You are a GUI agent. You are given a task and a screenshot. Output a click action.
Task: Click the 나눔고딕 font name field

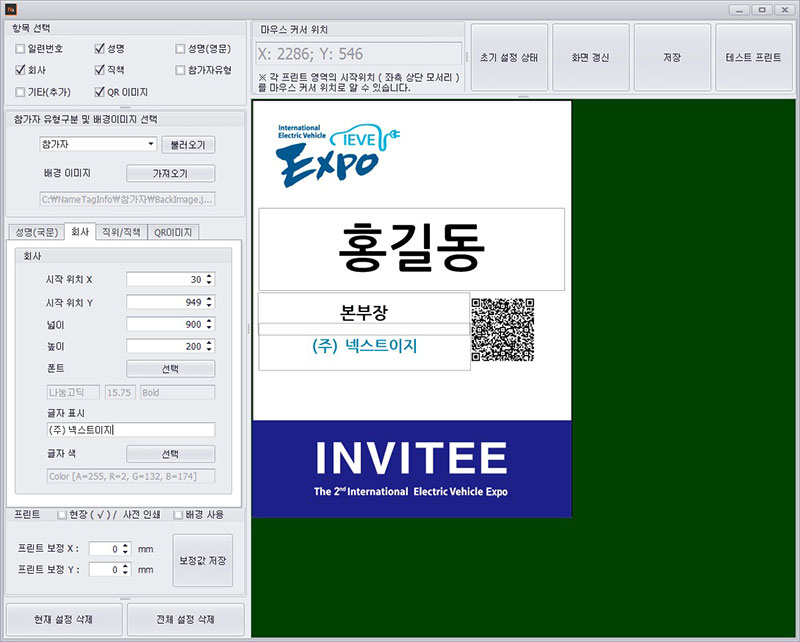click(x=73, y=392)
